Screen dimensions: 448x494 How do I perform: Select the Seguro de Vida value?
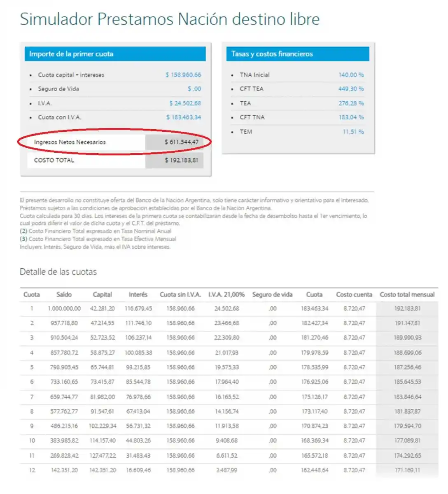pos(195,89)
